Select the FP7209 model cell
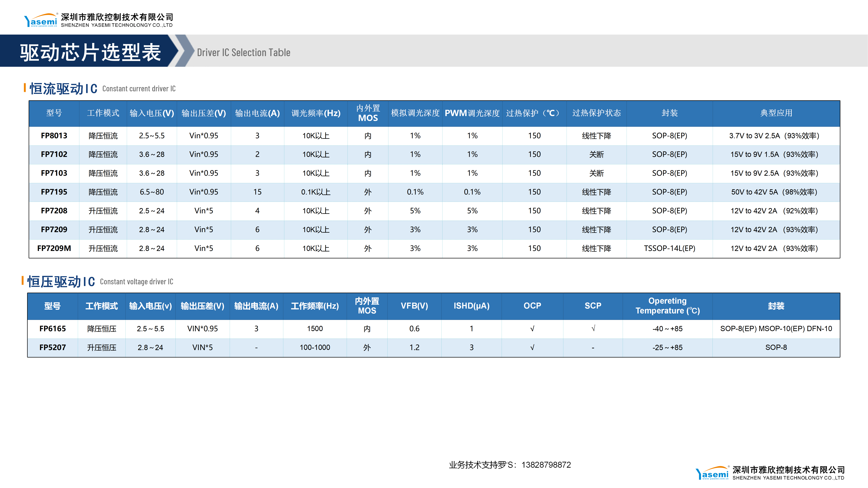 tap(54, 230)
